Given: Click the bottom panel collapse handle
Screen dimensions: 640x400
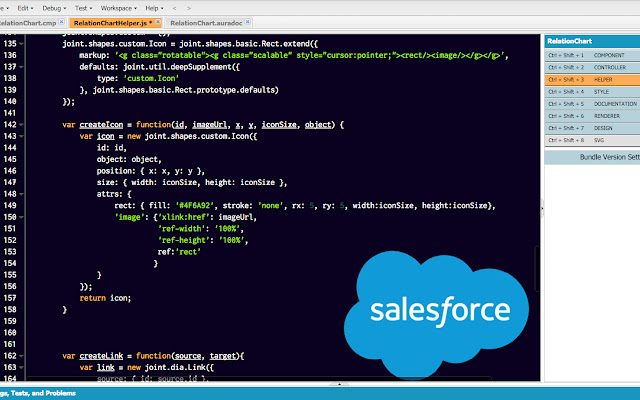Looking at the screenshot, I should tap(339, 384).
